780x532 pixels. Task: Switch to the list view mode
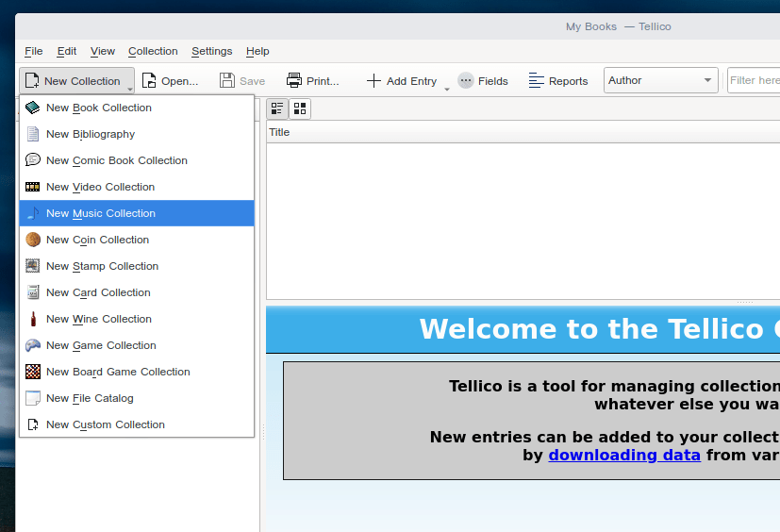(x=277, y=108)
